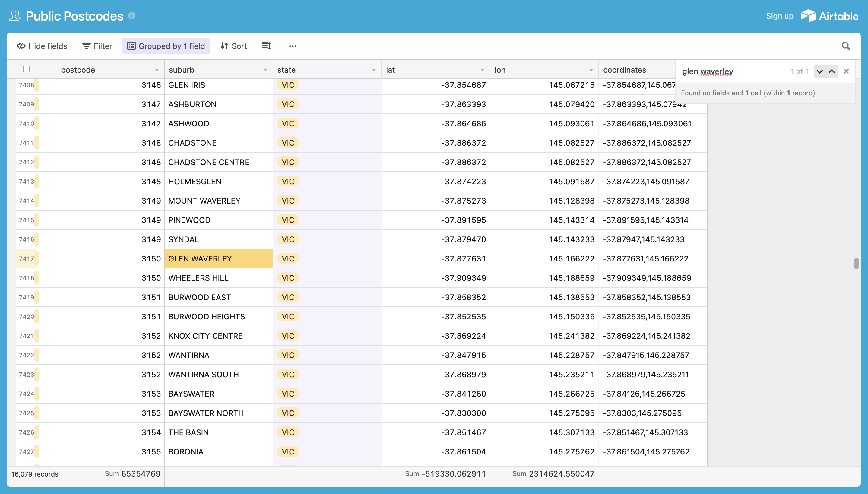
Task: Open the lat column dropdown arrow
Action: (482, 70)
